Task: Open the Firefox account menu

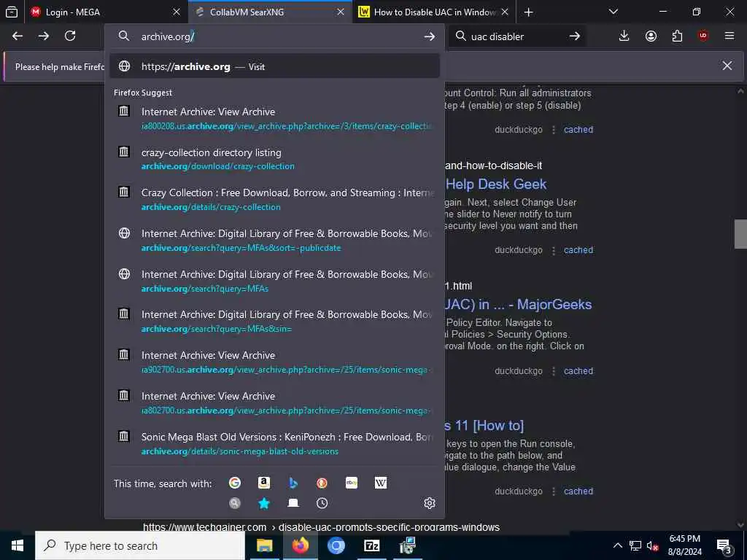Action: pos(651,36)
